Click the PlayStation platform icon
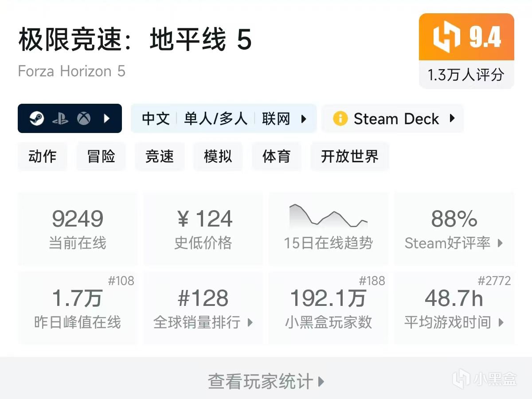This screenshot has height=399, width=532. tap(60, 118)
